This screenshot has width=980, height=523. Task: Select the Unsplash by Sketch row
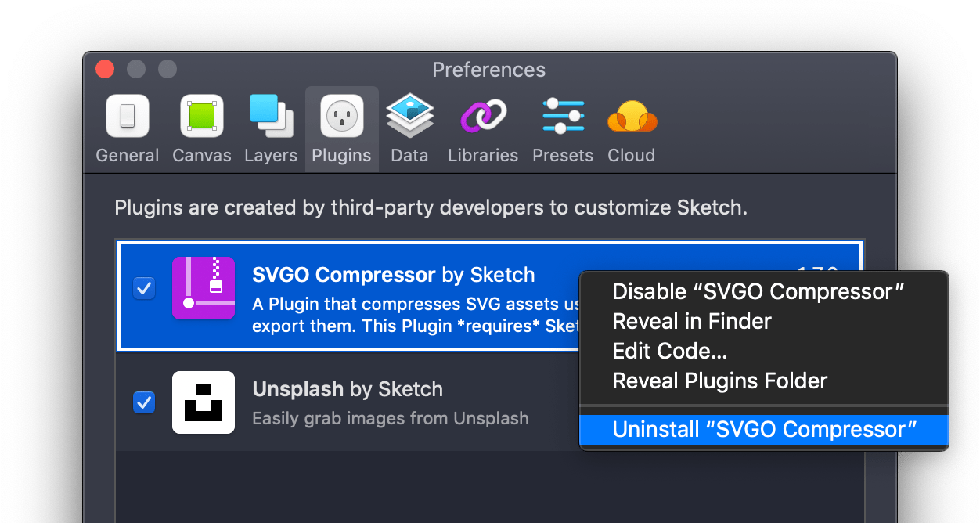point(352,402)
